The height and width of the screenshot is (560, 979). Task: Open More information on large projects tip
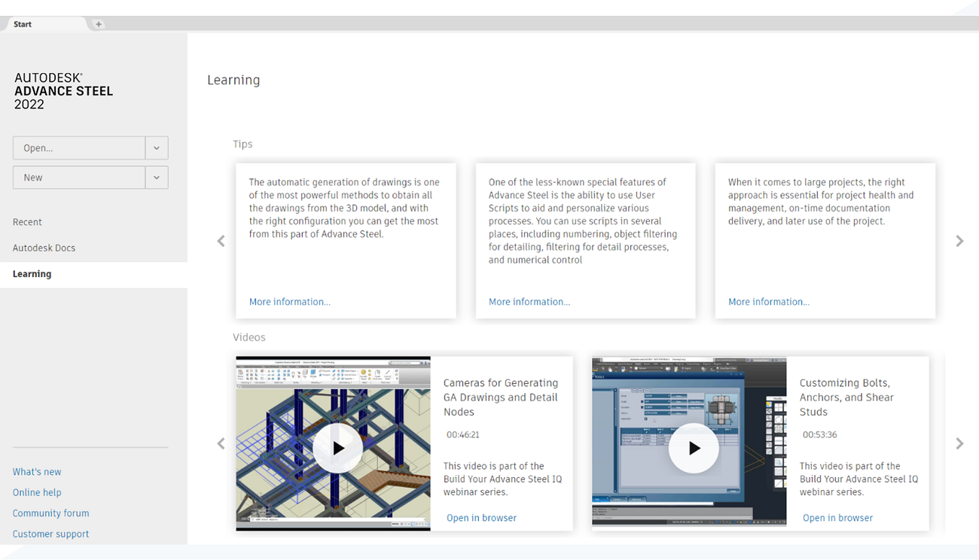pos(769,302)
